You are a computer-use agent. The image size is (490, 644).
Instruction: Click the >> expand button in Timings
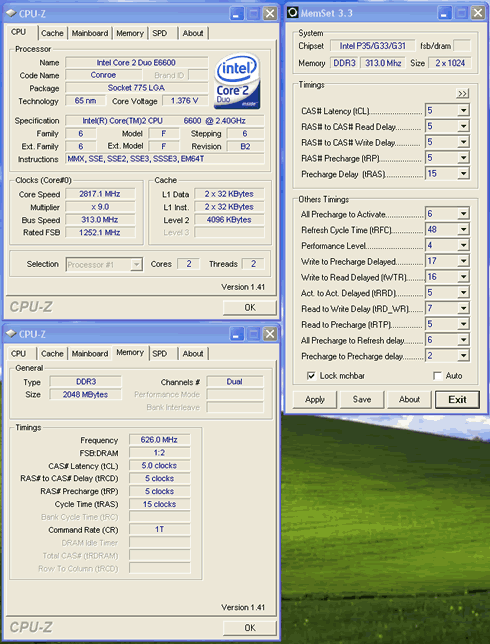tap(462, 94)
